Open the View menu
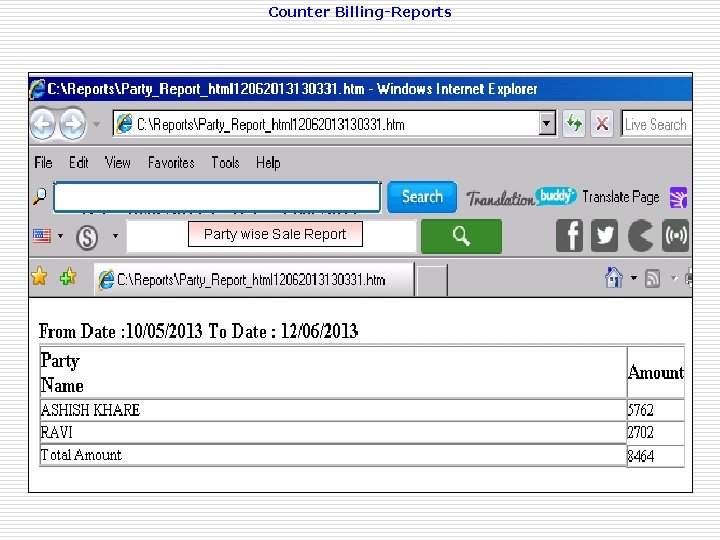Image resolution: width=720 pixels, height=540 pixels. [x=118, y=163]
